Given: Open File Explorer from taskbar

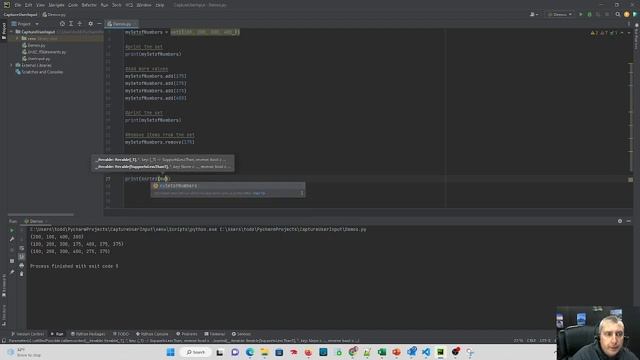Looking at the screenshot, I should coord(264,352).
